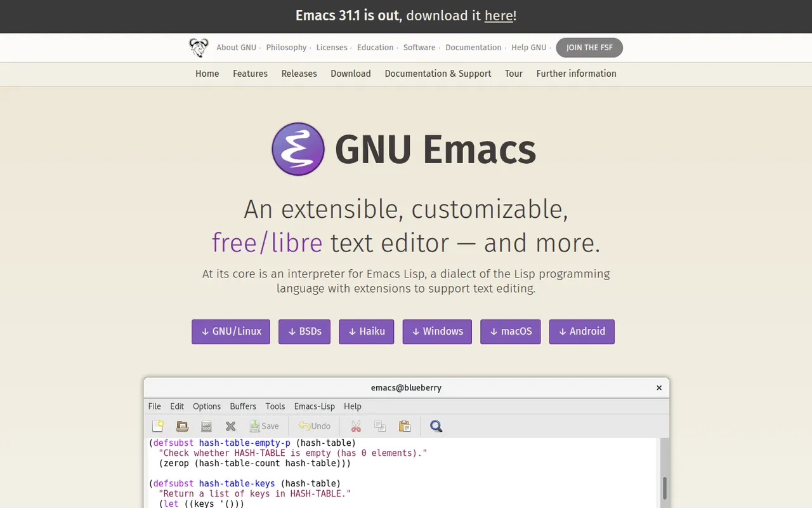Click the Windows download button
Image resolution: width=812 pixels, height=508 pixels.
pyautogui.click(x=437, y=331)
